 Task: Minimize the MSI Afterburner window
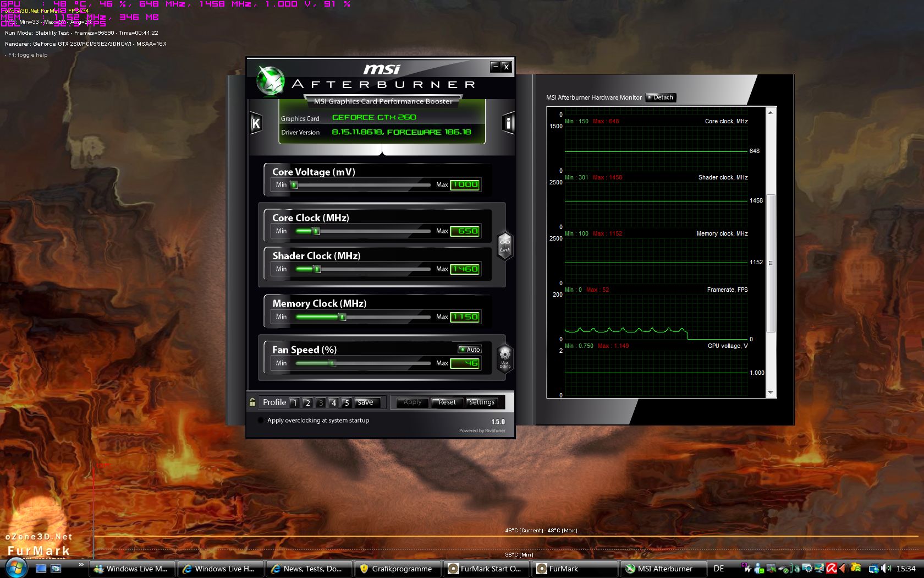tap(495, 67)
